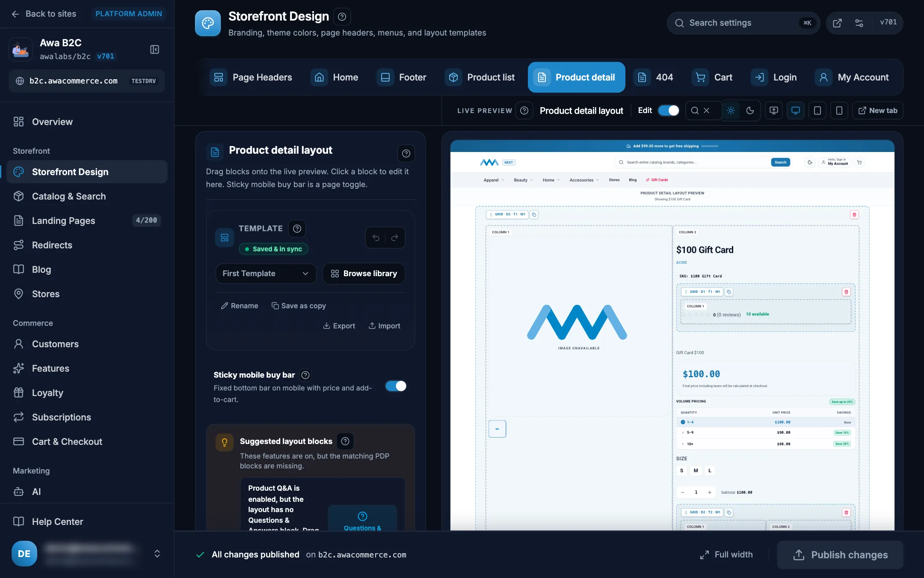Click help icon beside Storefront Design title
This screenshot has width=924, height=578.
click(342, 17)
